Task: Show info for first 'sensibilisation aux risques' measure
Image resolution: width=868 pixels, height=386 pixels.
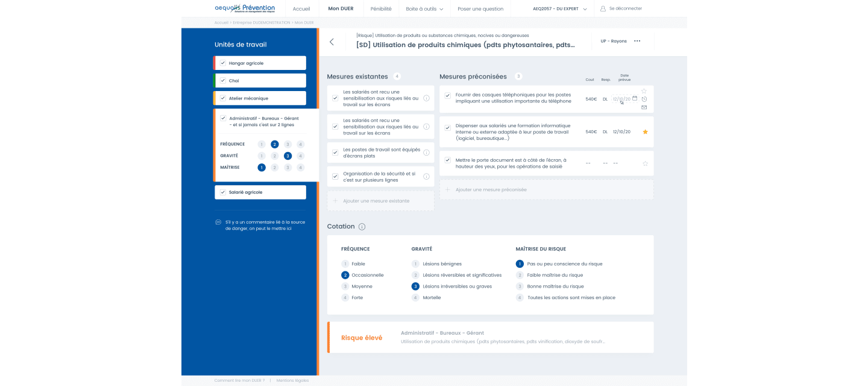Action: click(426, 98)
